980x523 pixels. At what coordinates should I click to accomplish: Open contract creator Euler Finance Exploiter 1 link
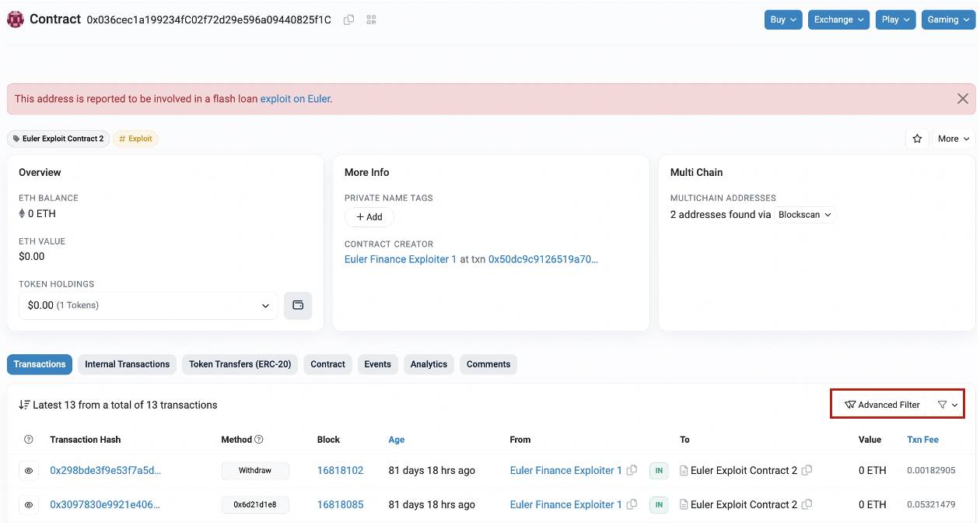coord(401,259)
